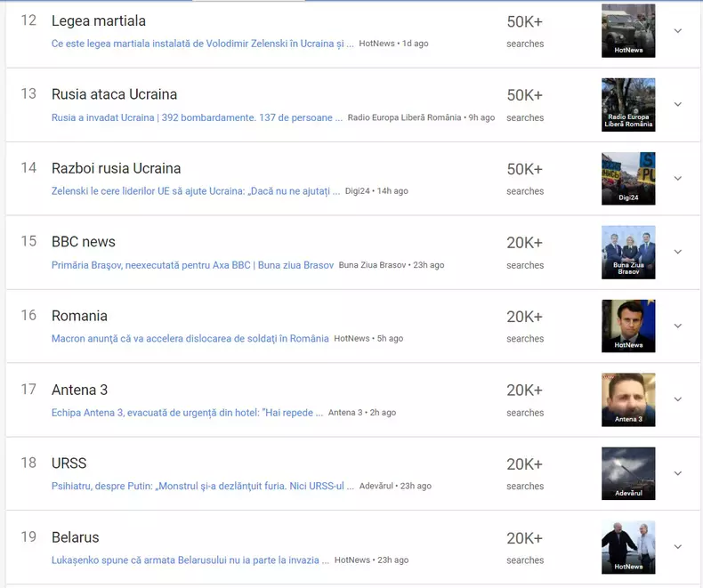Click source label Digi24 14h ago
The height and width of the screenshot is (588, 703).
pos(376,191)
